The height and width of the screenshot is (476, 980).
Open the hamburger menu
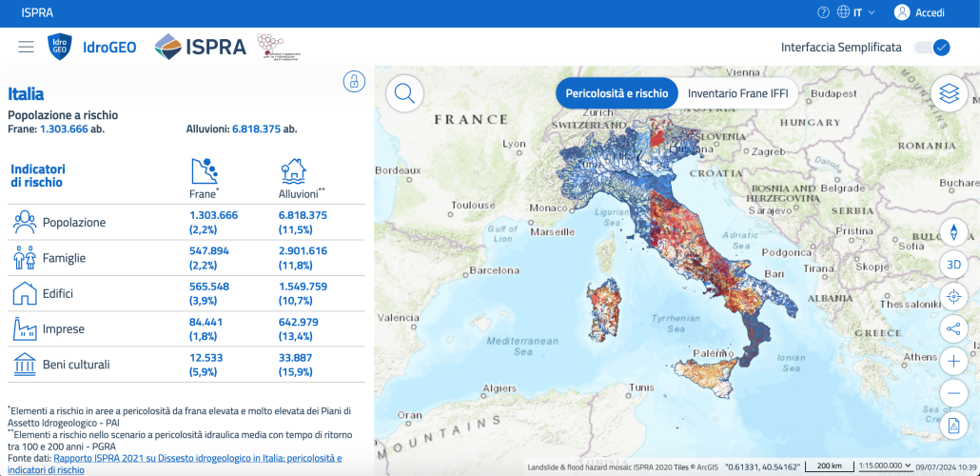tap(26, 47)
